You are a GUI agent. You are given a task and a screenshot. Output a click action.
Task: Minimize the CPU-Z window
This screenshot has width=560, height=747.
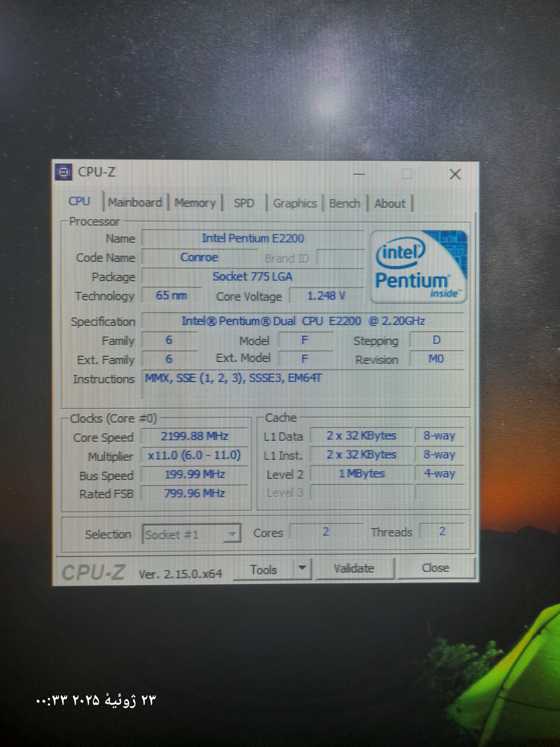pyautogui.click(x=358, y=174)
